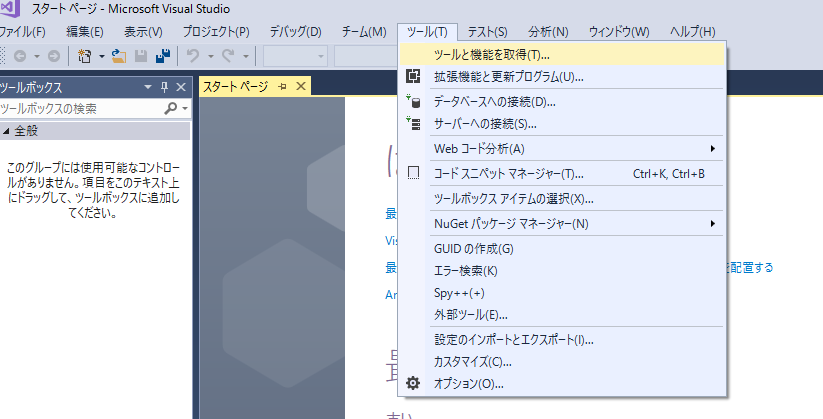Select GUID の作成(G)
This screenshot has width=823, height=419.
[x=562, y=249]
